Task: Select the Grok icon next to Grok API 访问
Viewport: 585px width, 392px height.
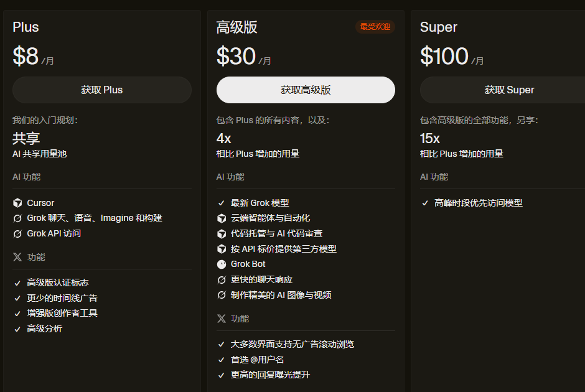Action: pos(17,234)
